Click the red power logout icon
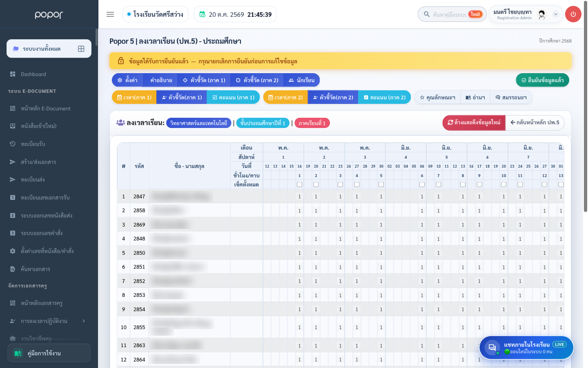 573,14
